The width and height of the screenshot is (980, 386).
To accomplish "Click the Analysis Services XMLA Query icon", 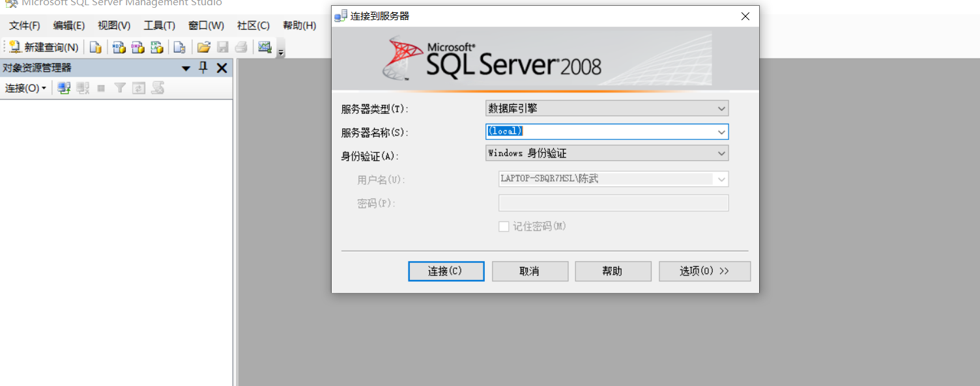I will (156, 47).
